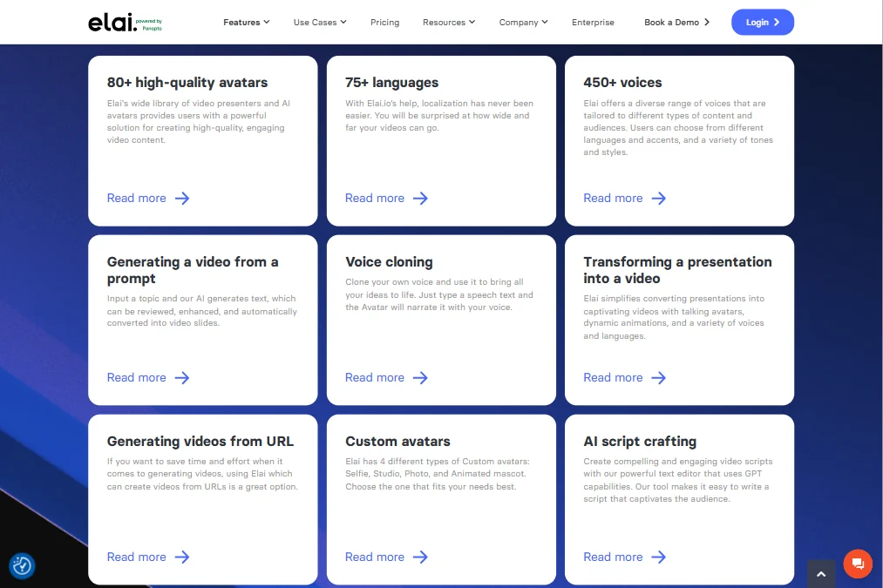The width and height of the screenshot is (883, 588).
Task: Read more about Voice cloning
Action: [x=386, y=377]
